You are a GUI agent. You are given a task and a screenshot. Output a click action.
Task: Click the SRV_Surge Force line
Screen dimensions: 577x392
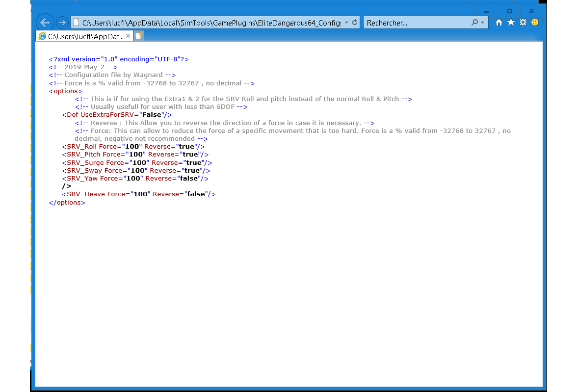(137, 163)
